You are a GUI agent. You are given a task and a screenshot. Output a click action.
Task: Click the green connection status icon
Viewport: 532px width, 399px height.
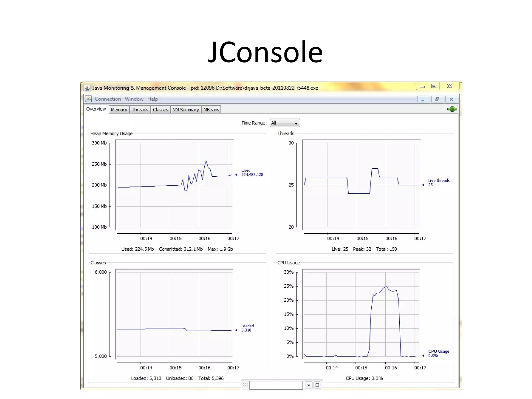452,109
